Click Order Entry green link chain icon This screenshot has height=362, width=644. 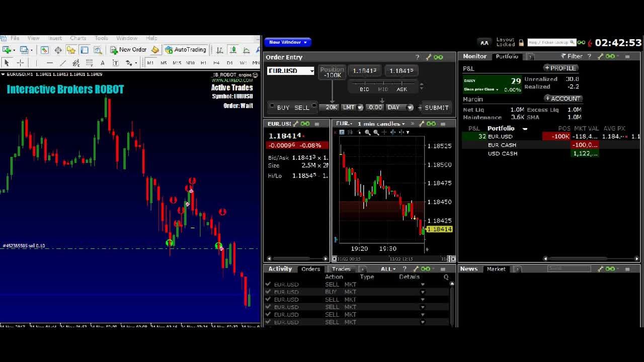coord(438,57)
